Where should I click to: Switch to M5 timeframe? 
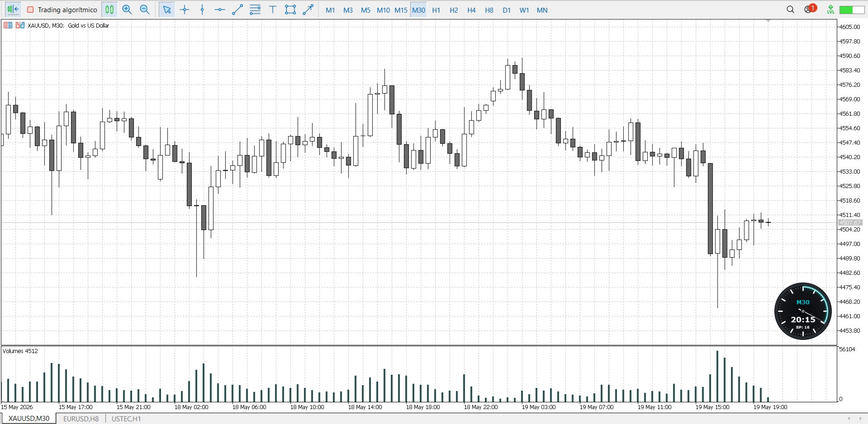(365, 10)
